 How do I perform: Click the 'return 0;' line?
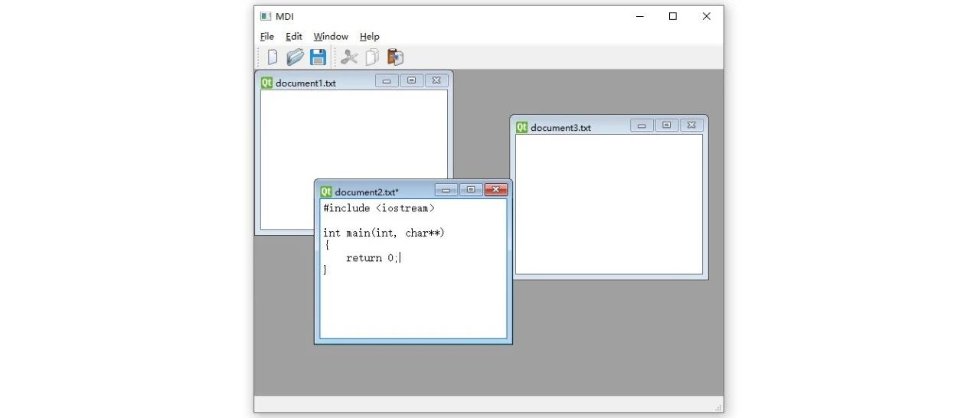[x=373, y=258]
